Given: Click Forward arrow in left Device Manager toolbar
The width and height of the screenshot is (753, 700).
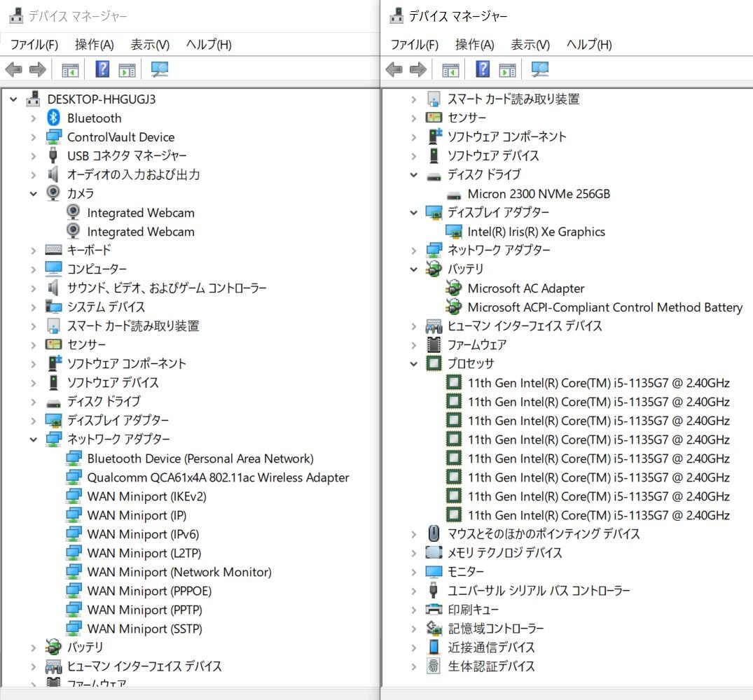Looking at the screenshot, I should 37,69.
